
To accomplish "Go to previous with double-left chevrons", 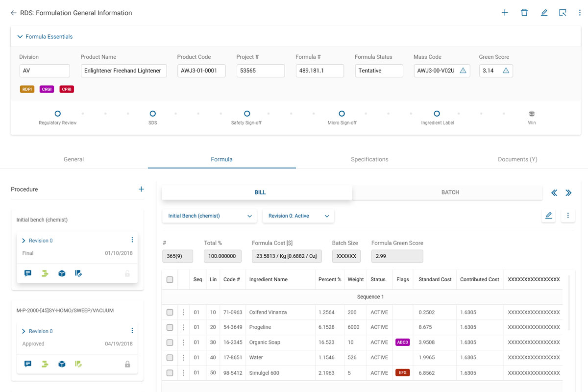I will [554, 193].
